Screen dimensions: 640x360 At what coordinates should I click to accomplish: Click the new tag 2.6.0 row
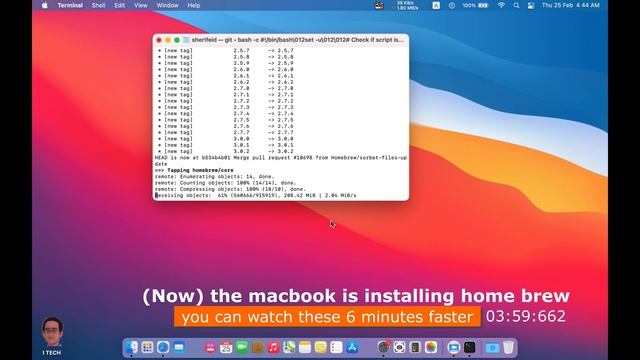(225, 69)
